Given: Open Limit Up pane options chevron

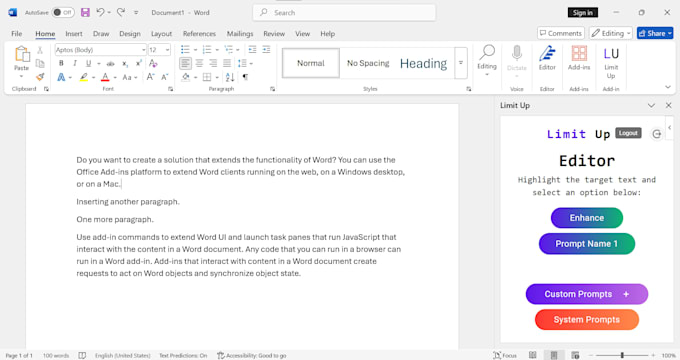Looking at the screenshot, I should 651,105.
